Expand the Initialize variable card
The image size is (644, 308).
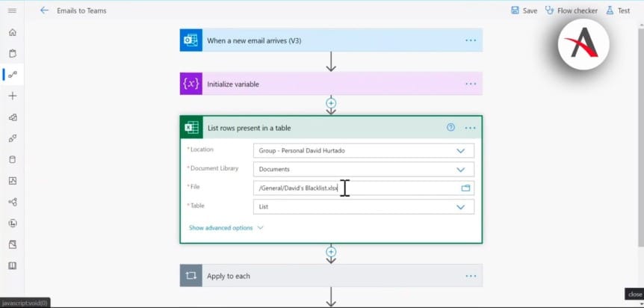point(331,84)
